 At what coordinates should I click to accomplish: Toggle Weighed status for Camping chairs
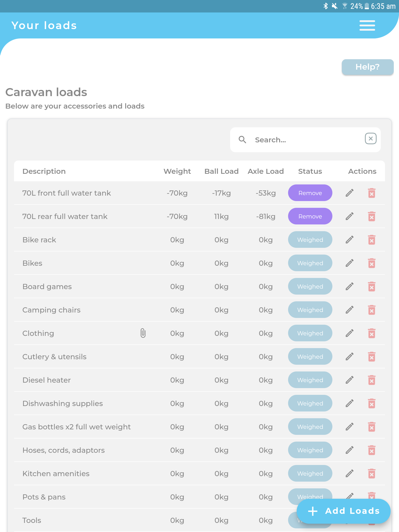coord(310,310)
